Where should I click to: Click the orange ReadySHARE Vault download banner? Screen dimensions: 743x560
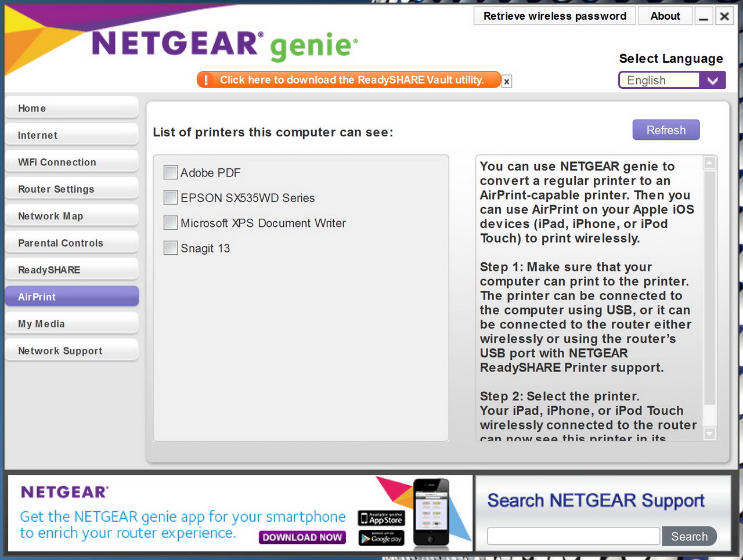(349, 80)
